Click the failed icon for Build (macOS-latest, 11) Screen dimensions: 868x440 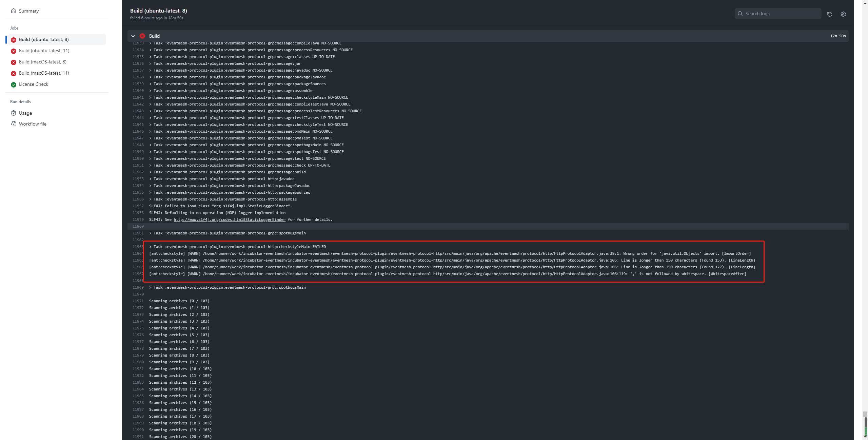[14, 73]
